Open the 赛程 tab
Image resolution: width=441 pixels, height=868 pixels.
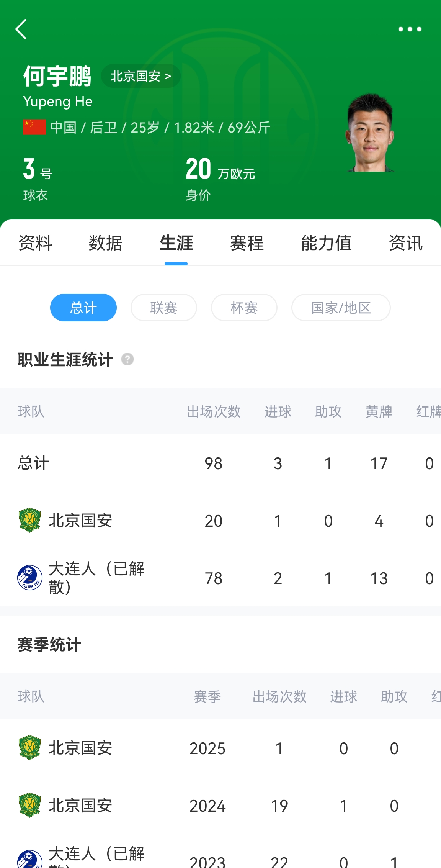click(x=247, y=243)
